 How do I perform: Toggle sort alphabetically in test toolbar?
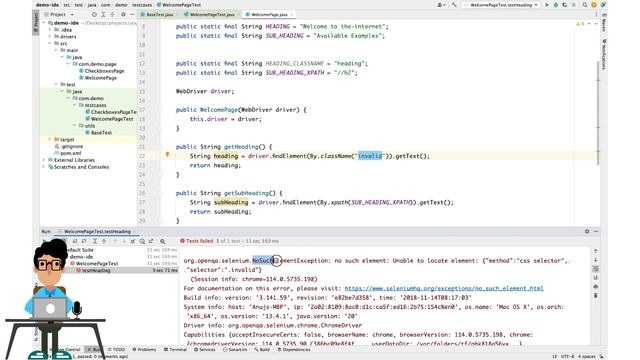(x=75, y=241)
